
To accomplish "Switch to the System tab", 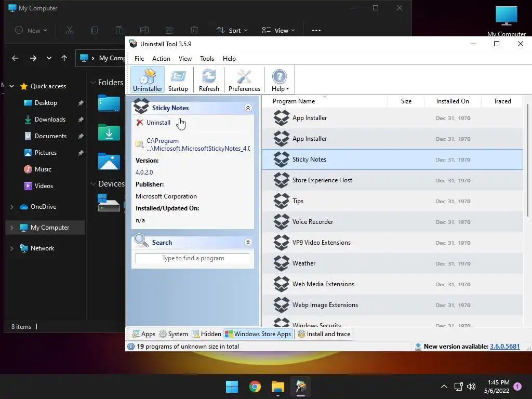I will click(174, 334).
